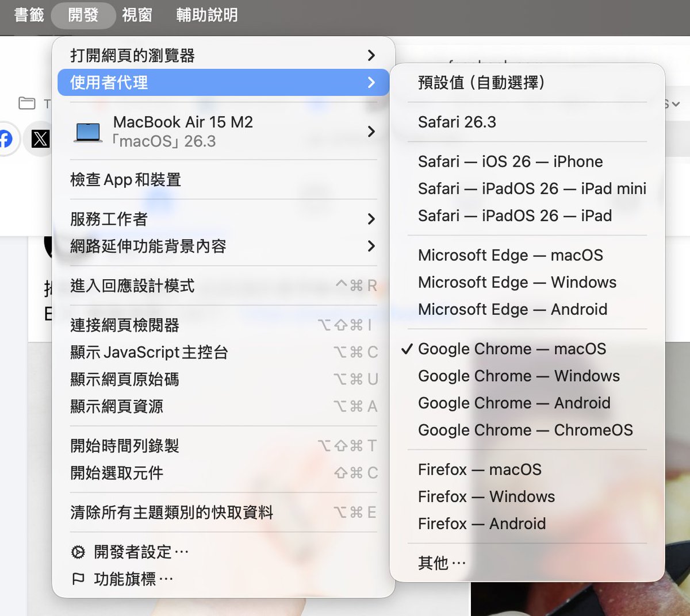Choose 顯示網頁資源

click(224, 406)
